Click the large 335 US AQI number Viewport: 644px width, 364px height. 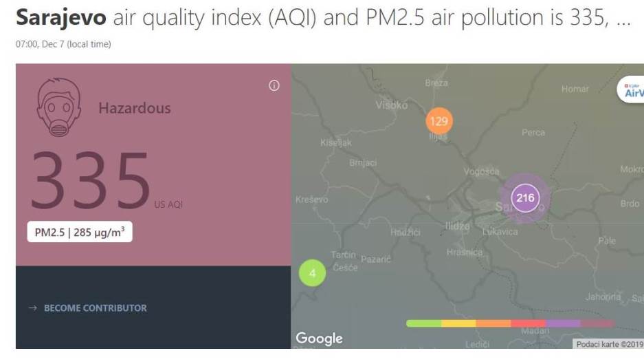[89, 180]
